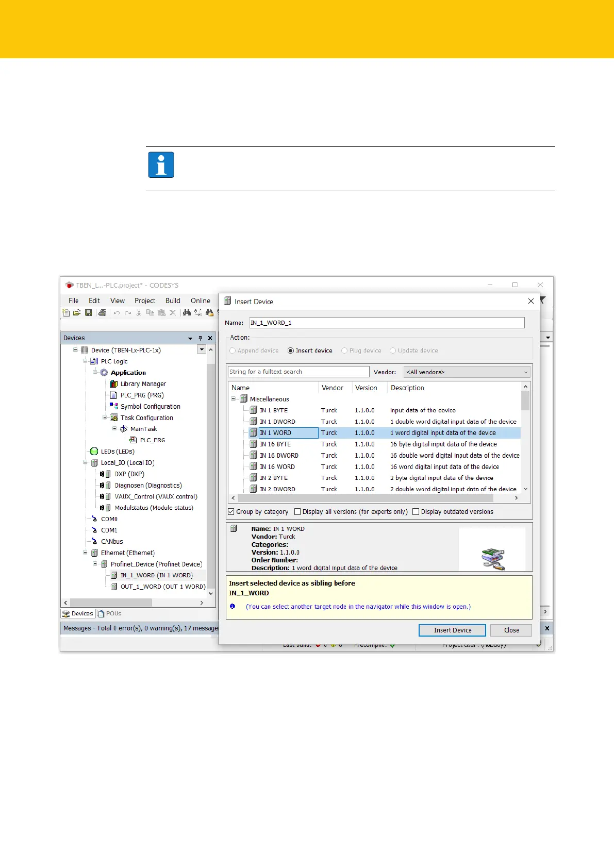Click the Name input field IN_1_WORD_1
Viewport: 614px width, 868px height.
pos(387,323)
